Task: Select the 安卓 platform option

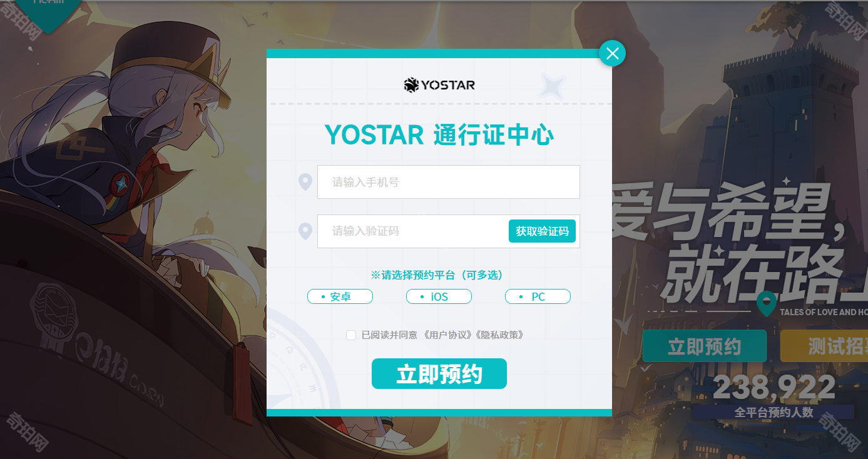Action: click(340, 296)
